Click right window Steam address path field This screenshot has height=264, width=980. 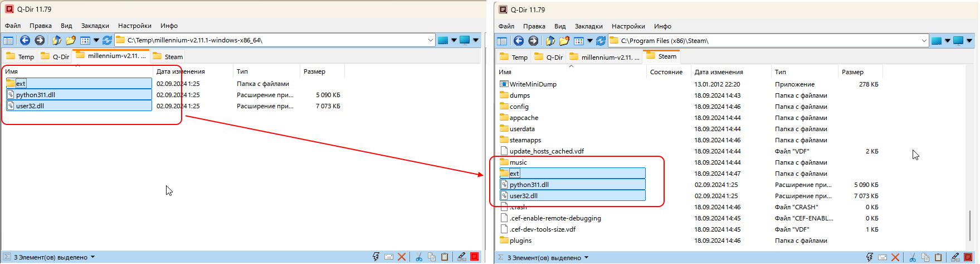pos(769,41)
